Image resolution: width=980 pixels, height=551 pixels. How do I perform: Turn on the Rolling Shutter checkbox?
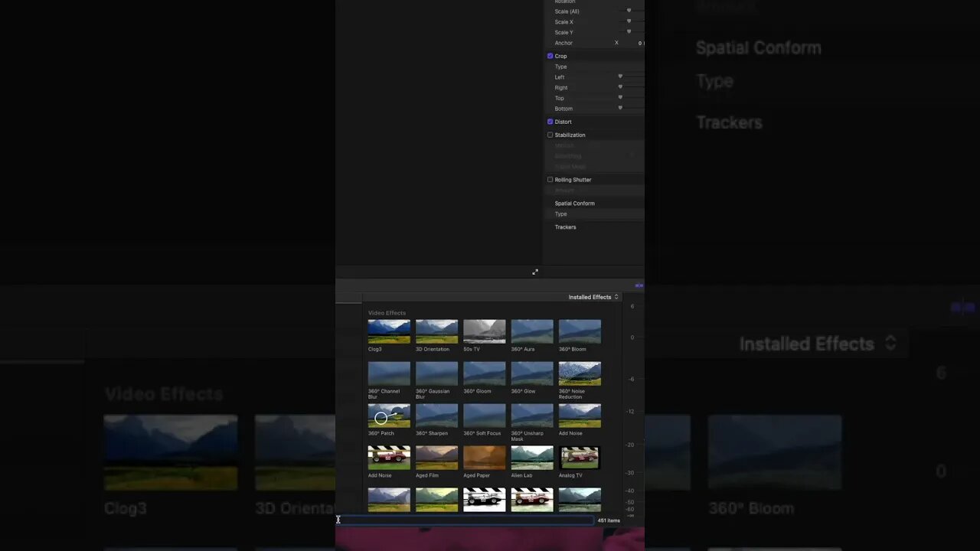[x=550, y=180]
